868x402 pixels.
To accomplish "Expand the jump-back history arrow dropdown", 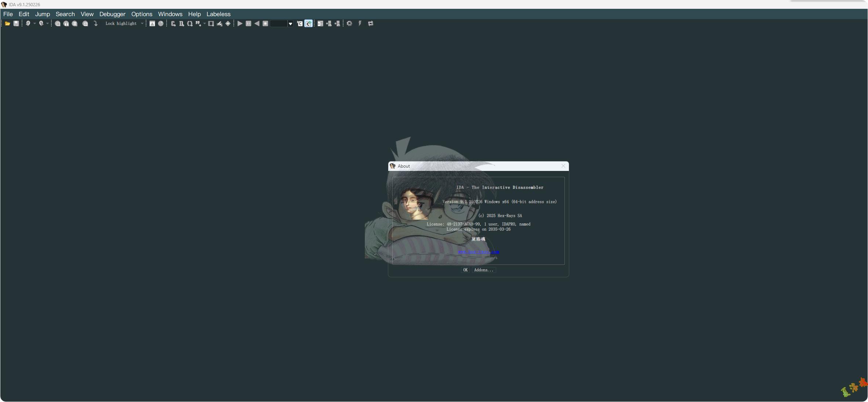I will [x=34, y=23].
